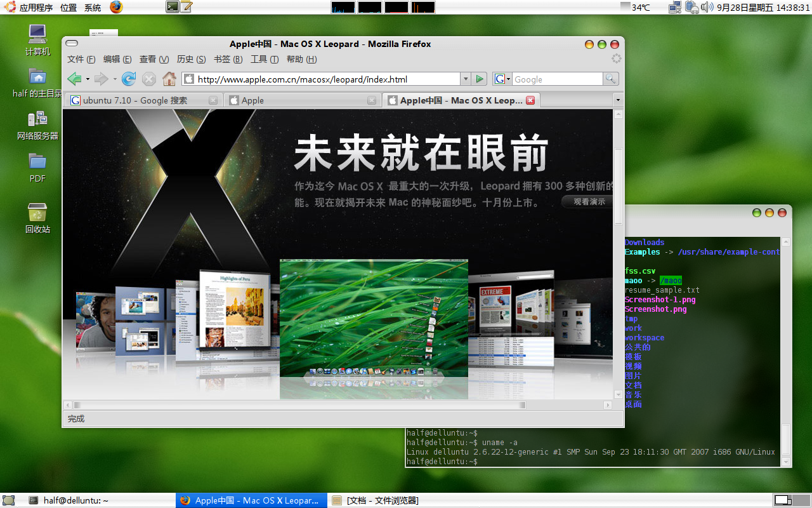Screen dimensions: 812x508
Task: Click the battery power tray icon
Action: (x=691, y=8)
